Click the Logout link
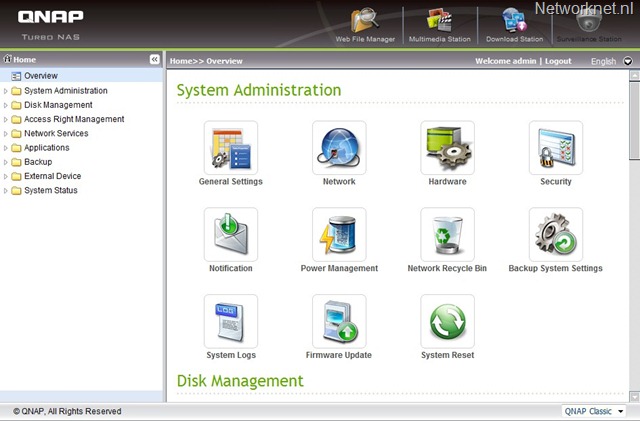 [558, 61]
